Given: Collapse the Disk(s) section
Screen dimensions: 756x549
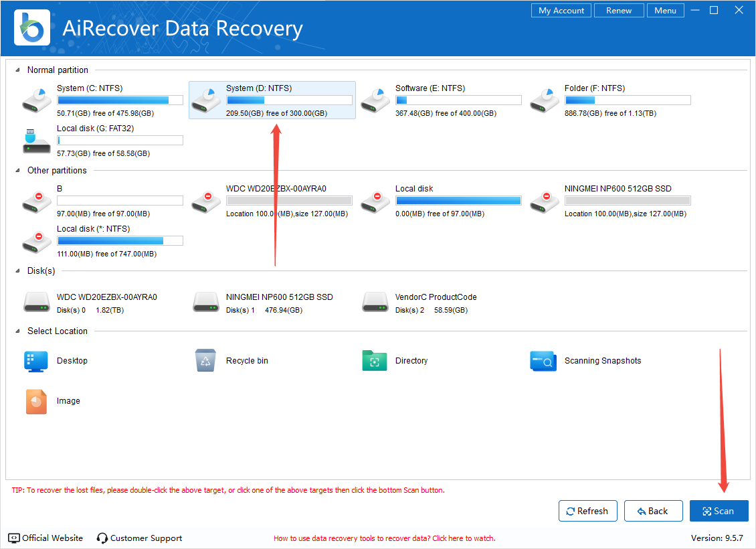Looking at the screenshot, I should pos(17,271).
